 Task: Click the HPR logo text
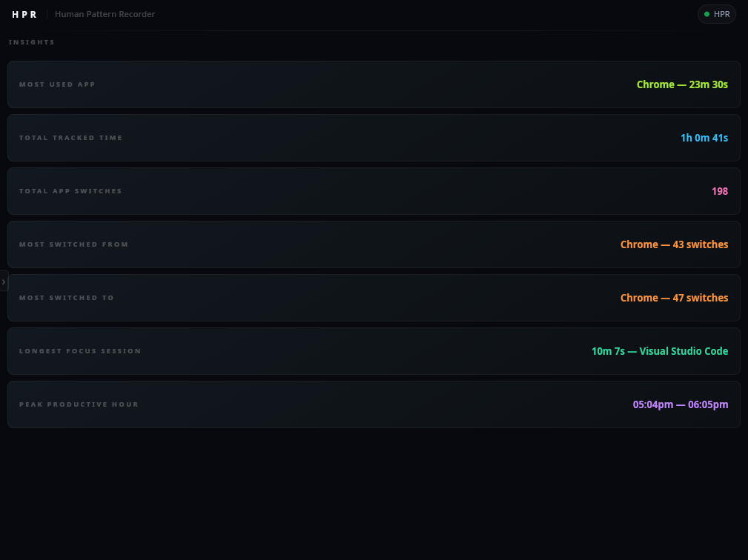pyautogui.click(x=24, y=14)
